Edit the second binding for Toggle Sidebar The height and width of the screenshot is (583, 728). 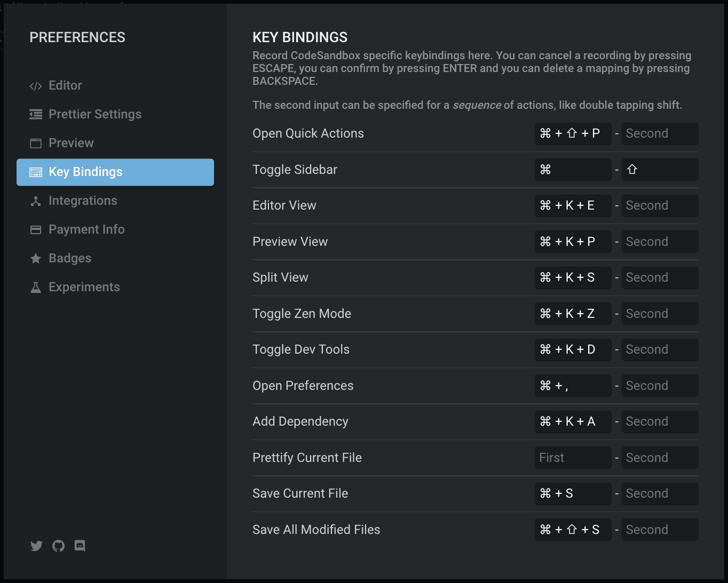pyautogui.click(x=660, y=169)
